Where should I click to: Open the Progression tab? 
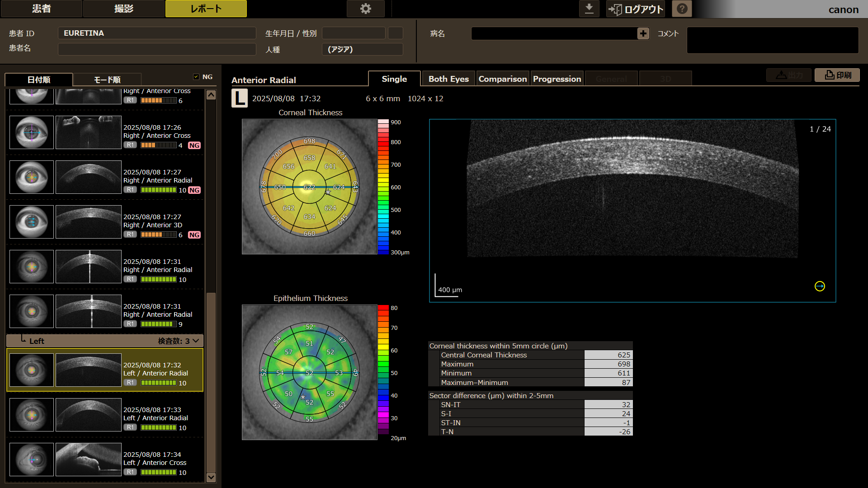click(557, 79)
